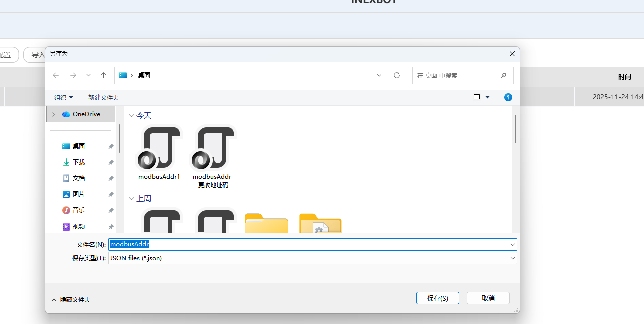Click the 保存(S) button
644x324 pixels.
437,298
